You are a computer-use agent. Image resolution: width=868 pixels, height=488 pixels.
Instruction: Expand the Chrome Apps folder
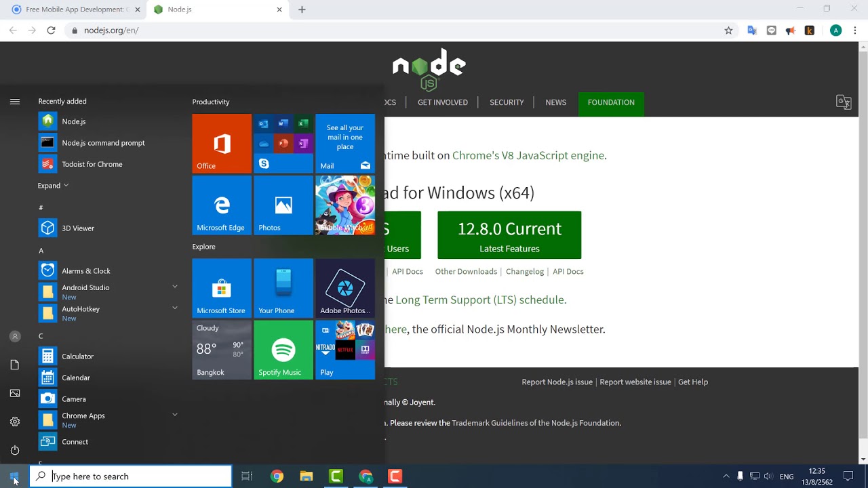[175, 415]
